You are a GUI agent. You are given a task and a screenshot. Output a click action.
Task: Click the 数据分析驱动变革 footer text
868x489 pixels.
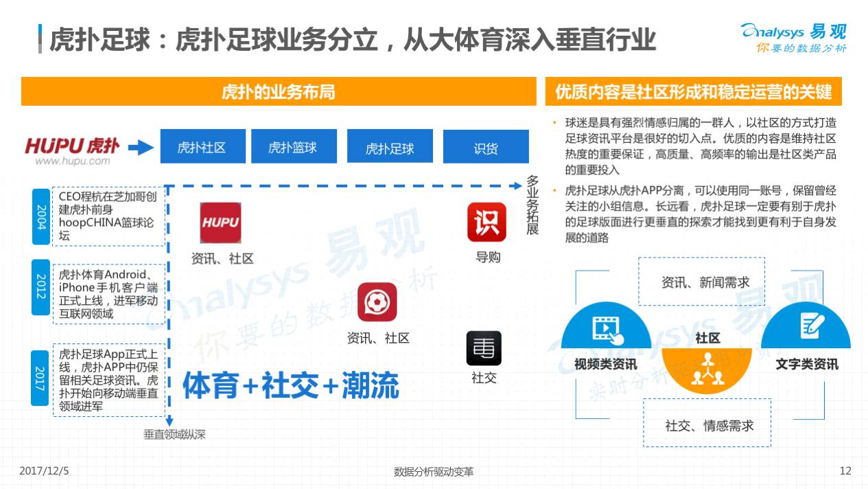pos(434,472)
